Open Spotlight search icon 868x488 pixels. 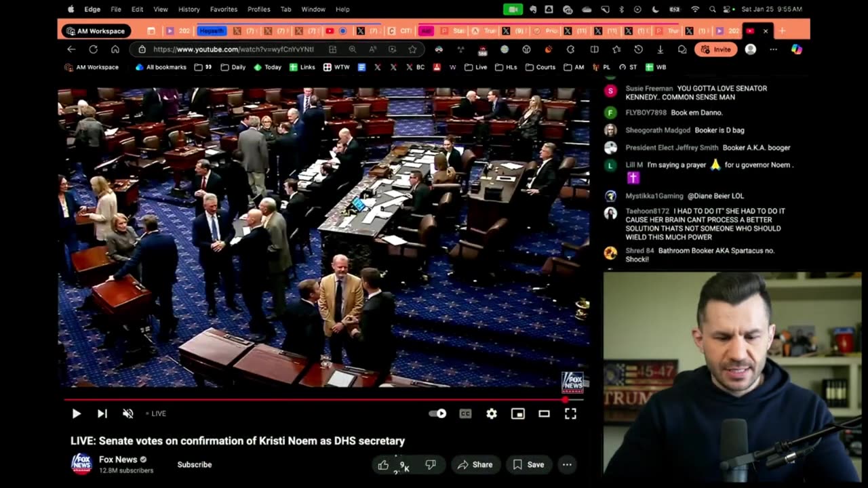pos(713,9)
